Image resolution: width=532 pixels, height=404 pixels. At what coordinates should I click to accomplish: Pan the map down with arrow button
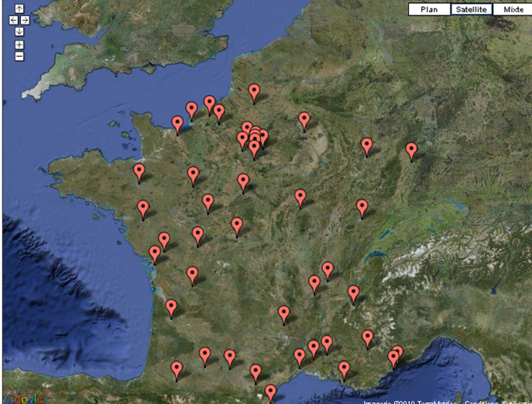pos(20,30)
